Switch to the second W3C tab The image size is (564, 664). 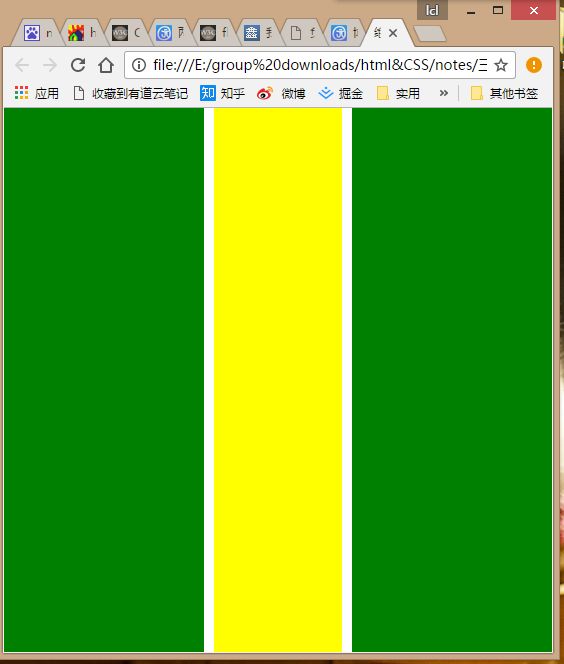[x=214, y=33]
